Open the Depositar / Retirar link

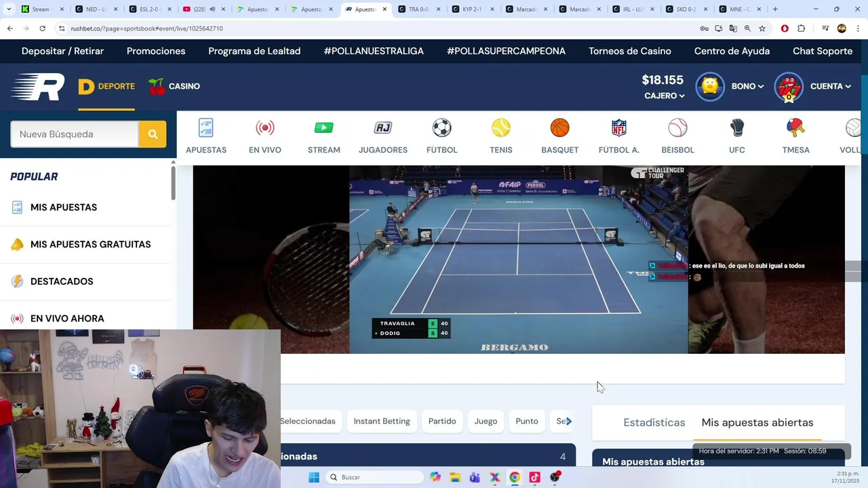62,51
